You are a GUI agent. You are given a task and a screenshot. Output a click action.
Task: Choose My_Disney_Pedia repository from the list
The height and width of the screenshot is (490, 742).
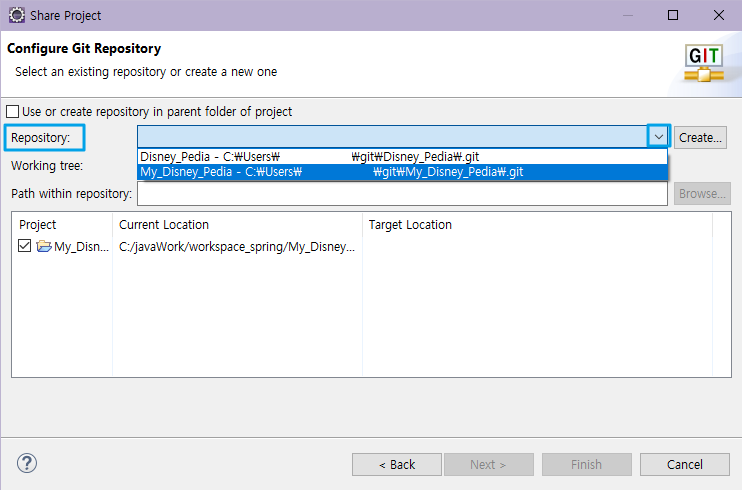pos(402,172)
